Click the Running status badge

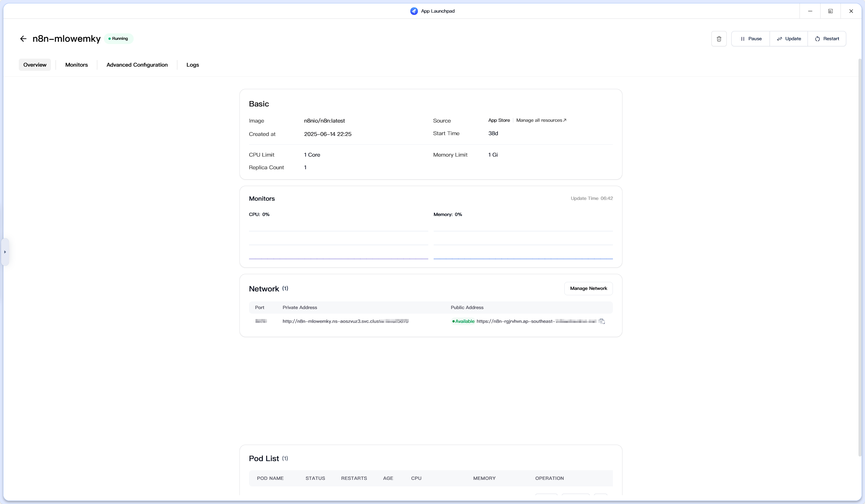point(118,39)
